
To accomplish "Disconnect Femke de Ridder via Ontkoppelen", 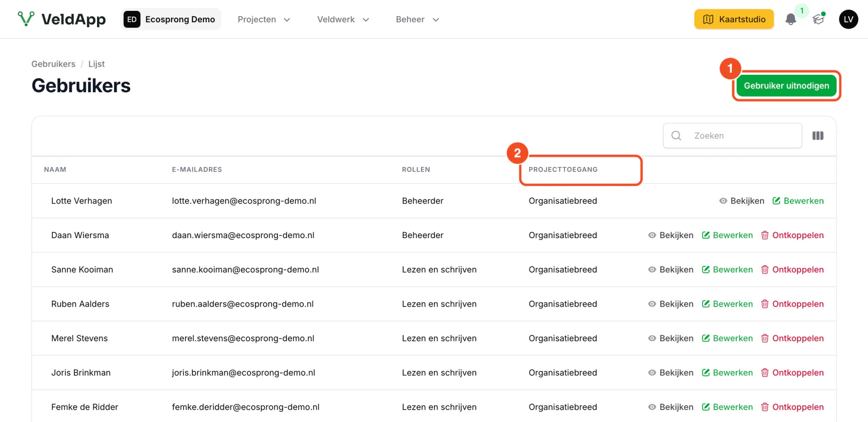I will [x=792, y=407].
